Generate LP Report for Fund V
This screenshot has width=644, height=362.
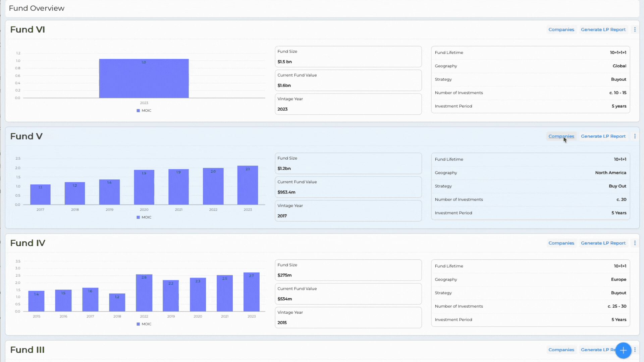603,136
